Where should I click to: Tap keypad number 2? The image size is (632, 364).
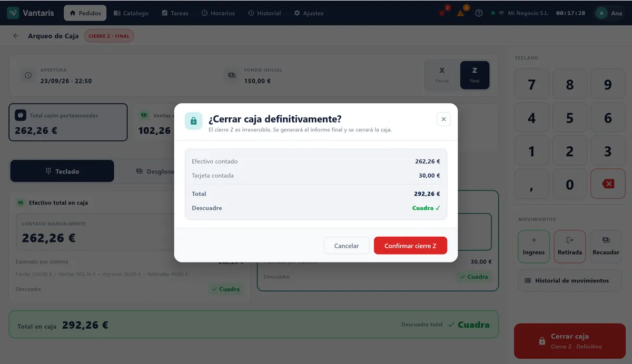pos(570,151)
